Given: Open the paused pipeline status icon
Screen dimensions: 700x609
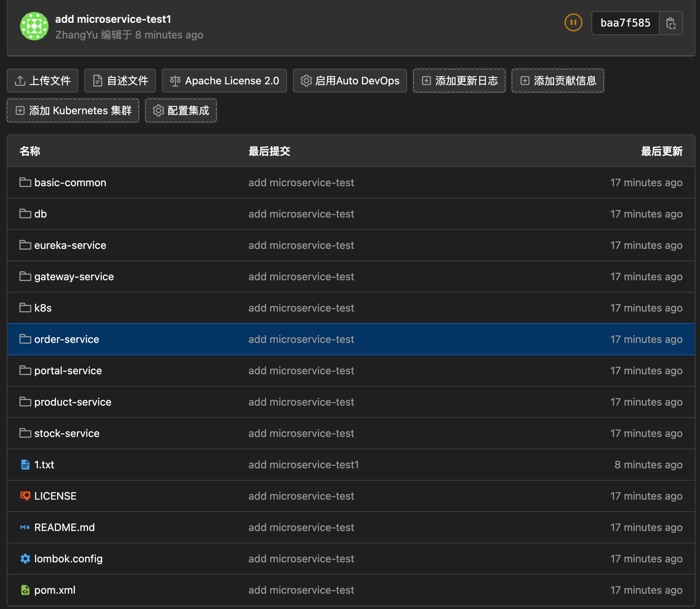Looking at the screenshot, I should [x=573, y=23].
